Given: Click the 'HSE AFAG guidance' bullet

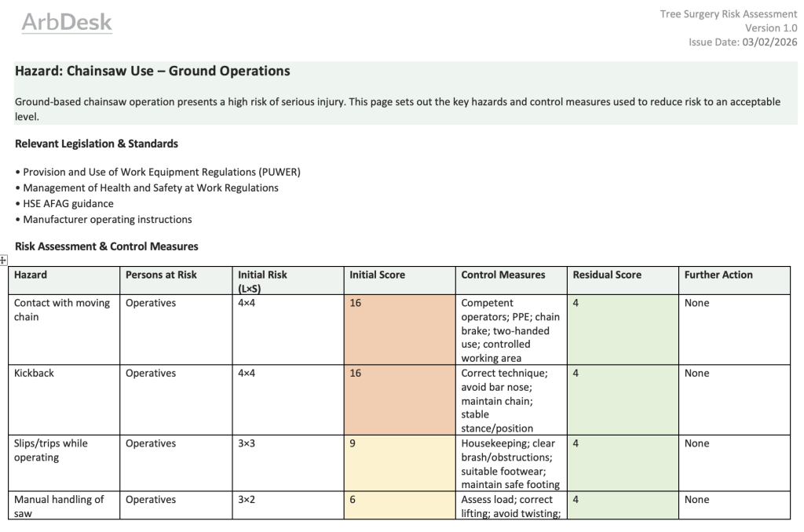Looking at the screenshot, I should 68,203.
